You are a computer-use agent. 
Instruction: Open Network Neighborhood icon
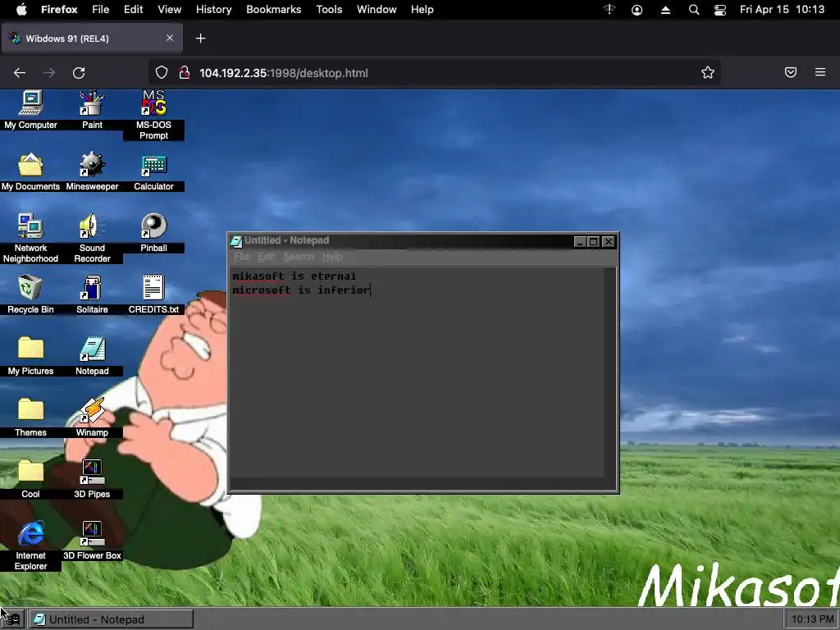pos(30,238)
